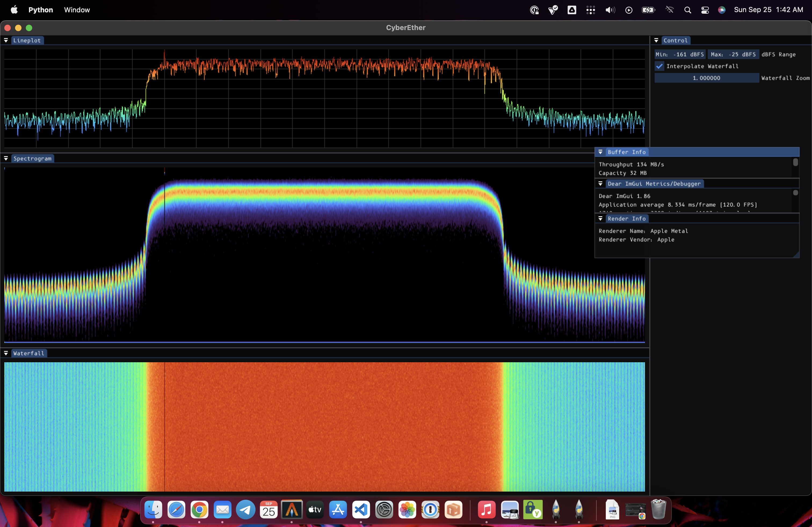Image resolution: width=812 pixels, height=527 pixels.
Task: Open Spotlight search in menu bar
Action: tap(687, 10)
